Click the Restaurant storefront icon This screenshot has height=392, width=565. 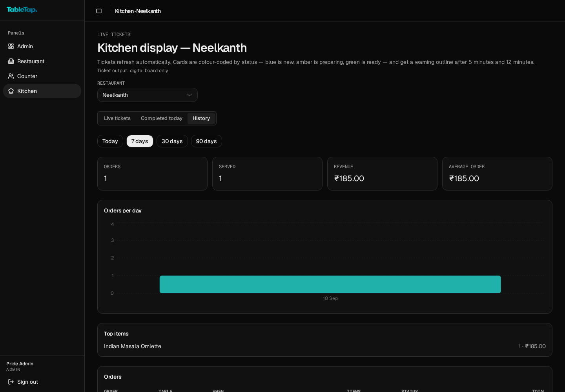point(11,61)
